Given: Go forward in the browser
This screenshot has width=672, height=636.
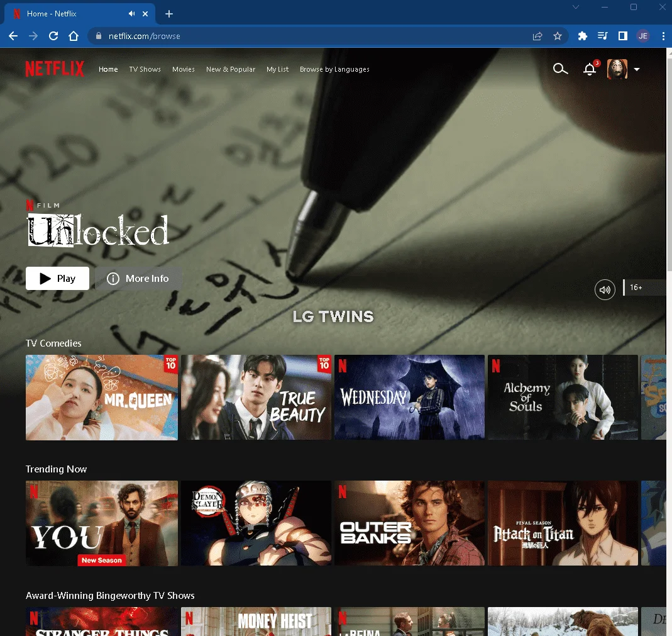Looking at the screenshot, I should tap(33, 36).
